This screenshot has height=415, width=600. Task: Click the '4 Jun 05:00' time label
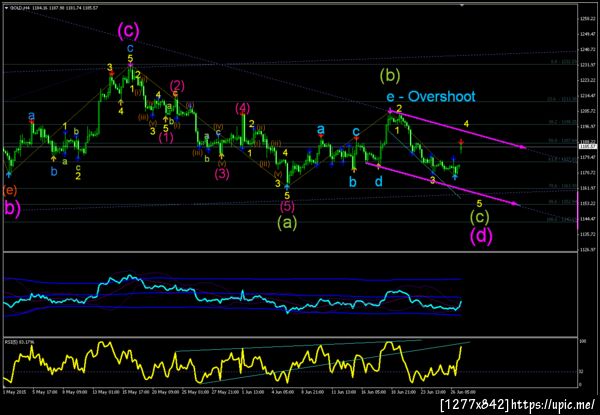(282, 392)
